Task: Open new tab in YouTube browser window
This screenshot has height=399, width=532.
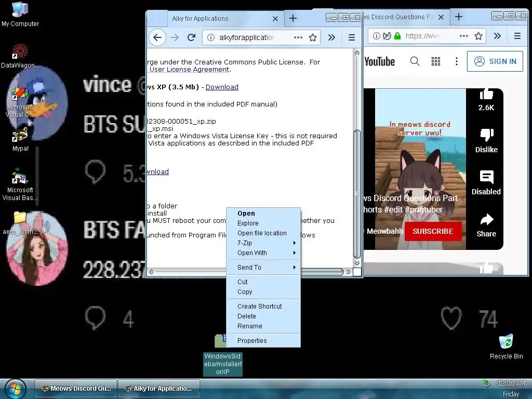Action: click(458, 17)
